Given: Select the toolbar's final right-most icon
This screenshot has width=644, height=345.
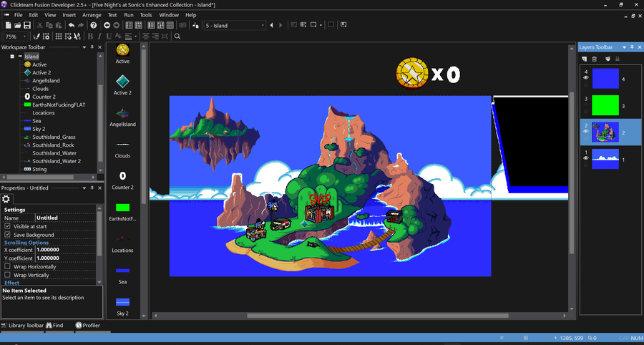Looking at the screenshot, I should click(343, 24).
